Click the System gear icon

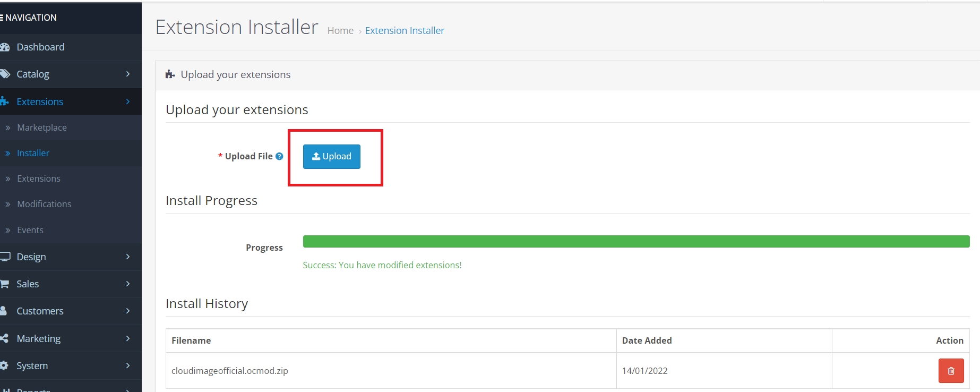pyautogui.click(x=5, y=365)
